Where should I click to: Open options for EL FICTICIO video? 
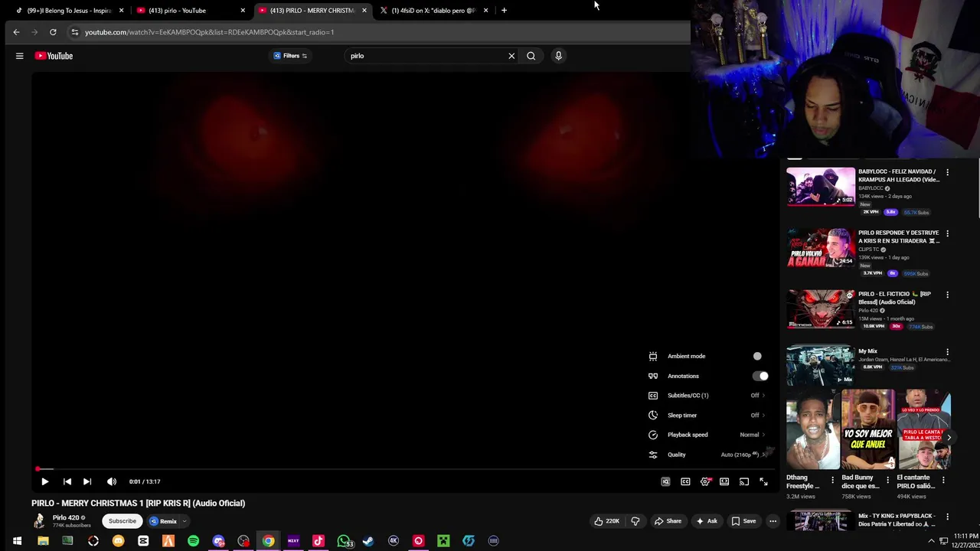[947, 295]
